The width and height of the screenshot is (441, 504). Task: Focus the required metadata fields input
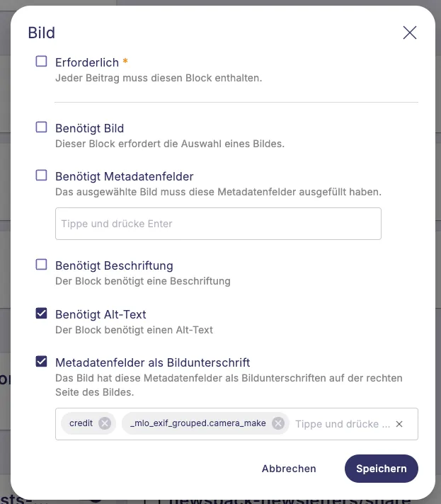point(218,224)
